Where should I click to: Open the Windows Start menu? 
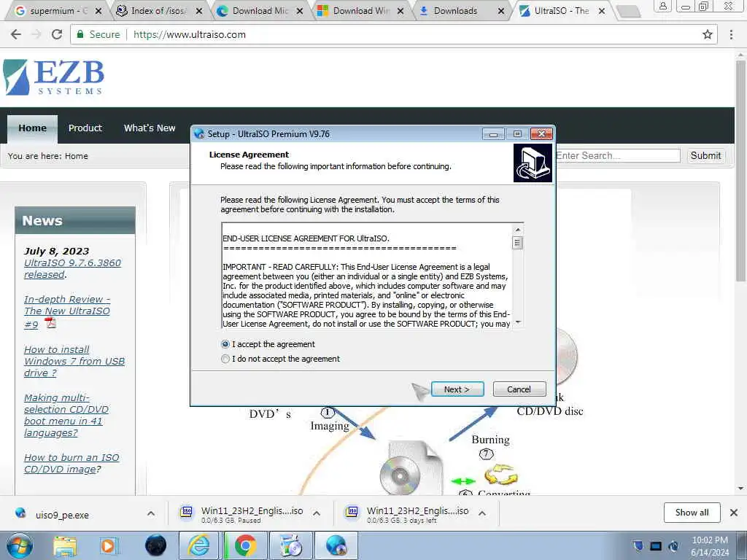(20, 545)
